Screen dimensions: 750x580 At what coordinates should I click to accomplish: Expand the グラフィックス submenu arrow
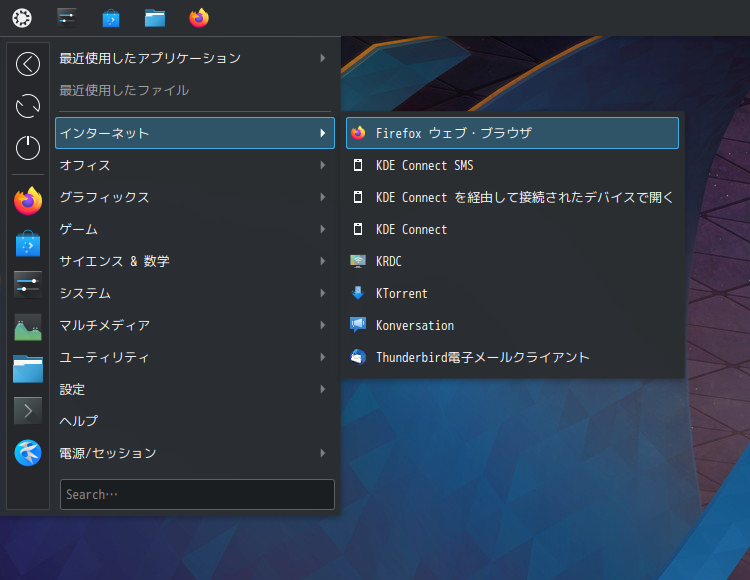click(323, 197)
